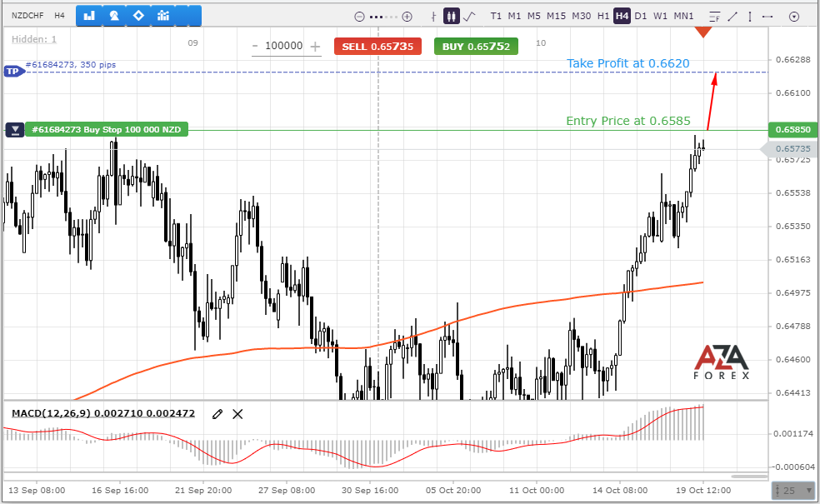
Task: Switch to bar chart style
Action: (x=433, y=16)
